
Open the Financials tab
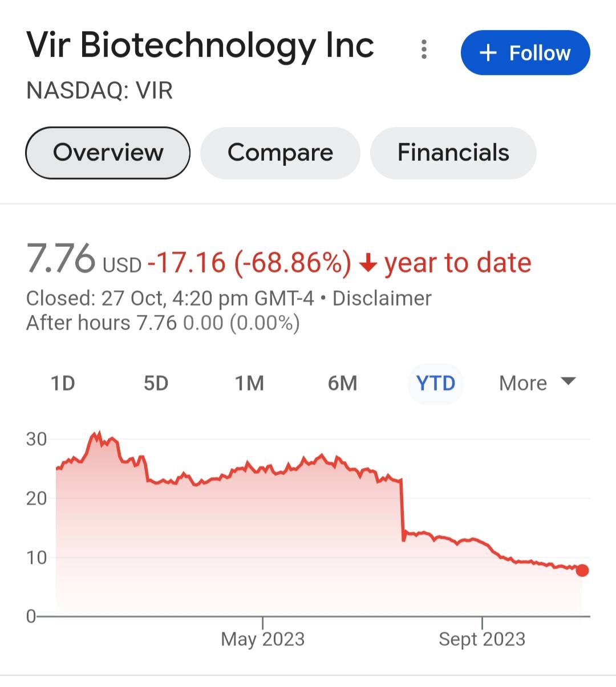(453, 153)
